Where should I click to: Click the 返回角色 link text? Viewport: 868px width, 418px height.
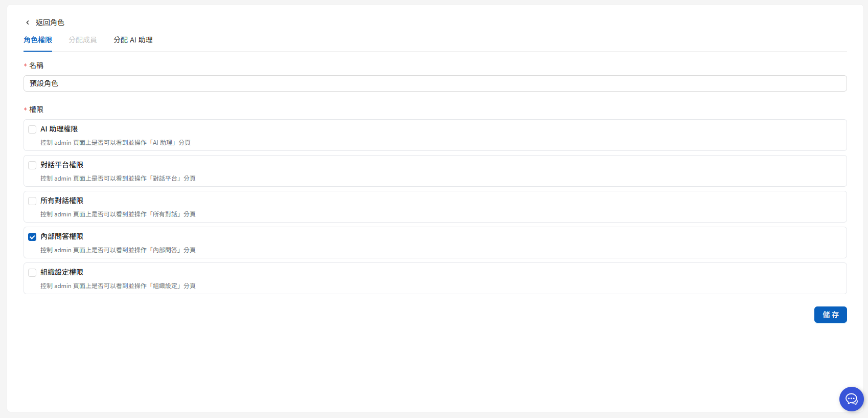pos(50,23)
